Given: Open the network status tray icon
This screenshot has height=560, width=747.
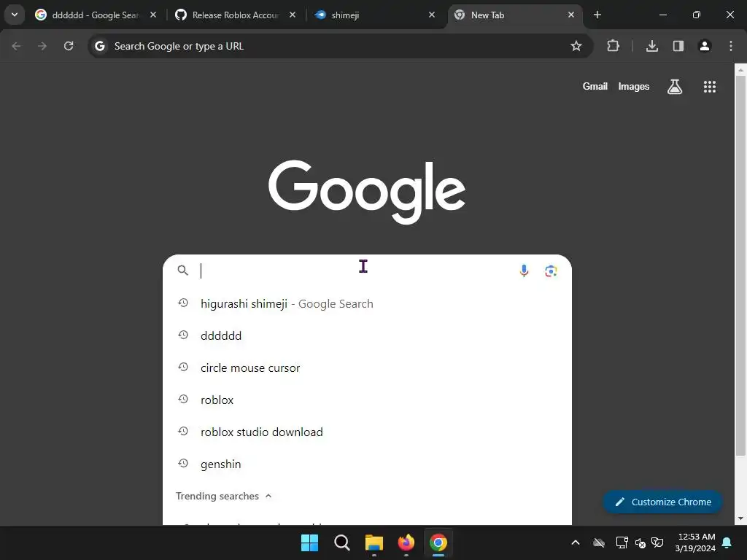Looking at the screenshot, I should coord(622,542).
